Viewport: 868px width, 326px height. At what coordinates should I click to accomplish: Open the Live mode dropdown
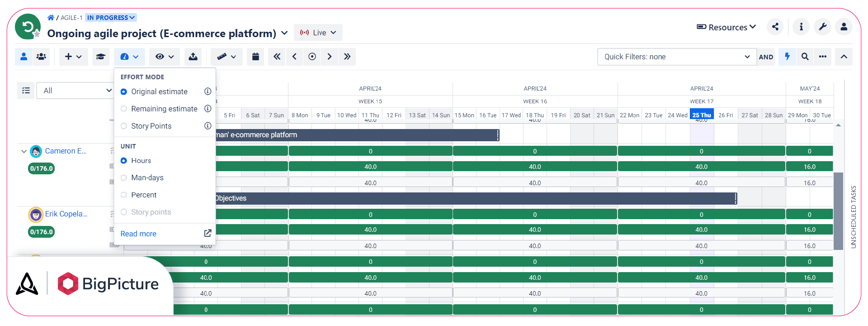tap(318, 33)
